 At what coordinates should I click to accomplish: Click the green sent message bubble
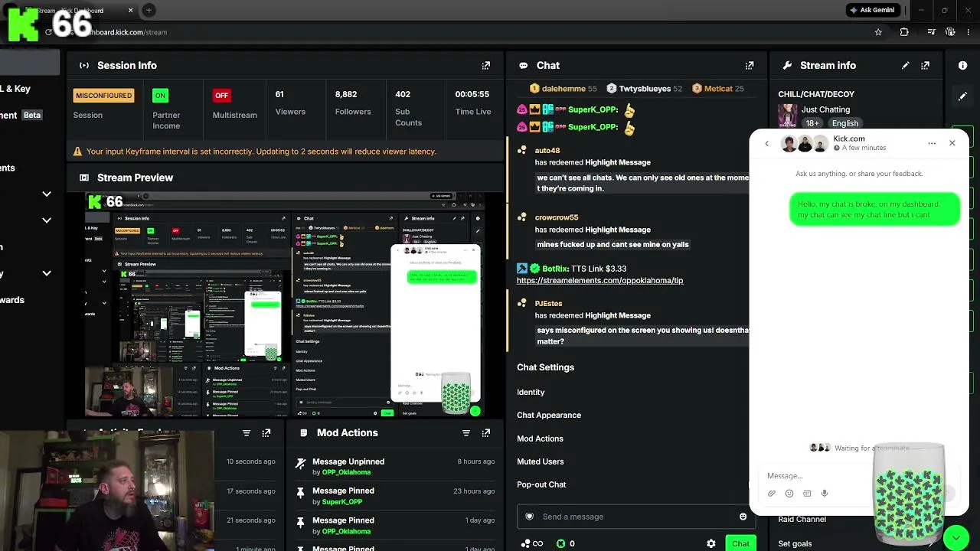click(874, 209)
